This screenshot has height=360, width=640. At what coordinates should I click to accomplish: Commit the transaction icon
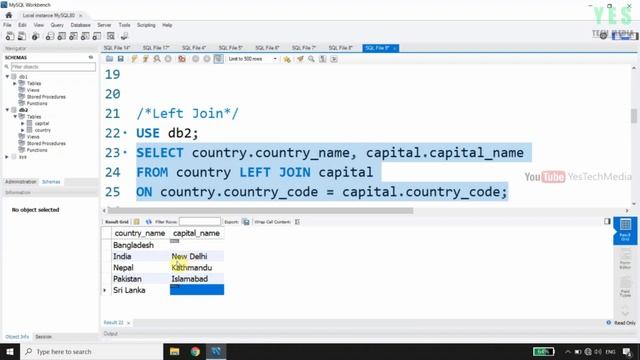click(196, 59)
